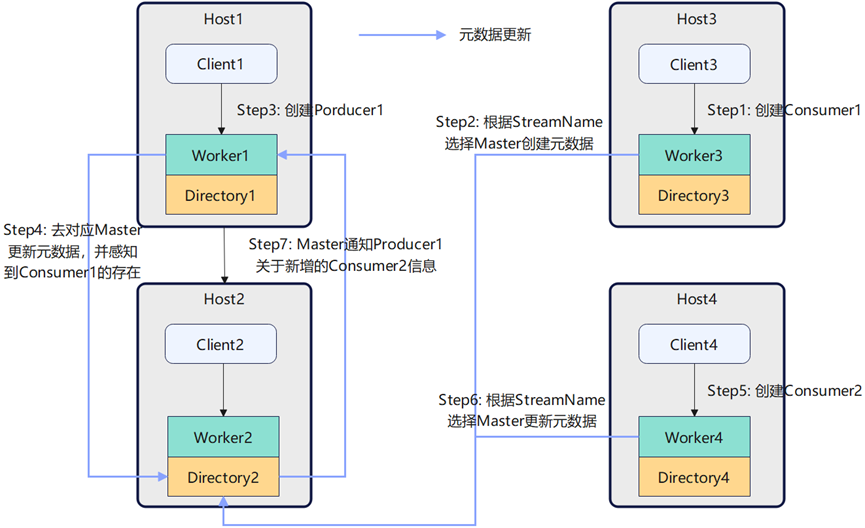Click the Host1 title label
The width and height of the screenshot is (865, 528).
[x=222, y=19]
